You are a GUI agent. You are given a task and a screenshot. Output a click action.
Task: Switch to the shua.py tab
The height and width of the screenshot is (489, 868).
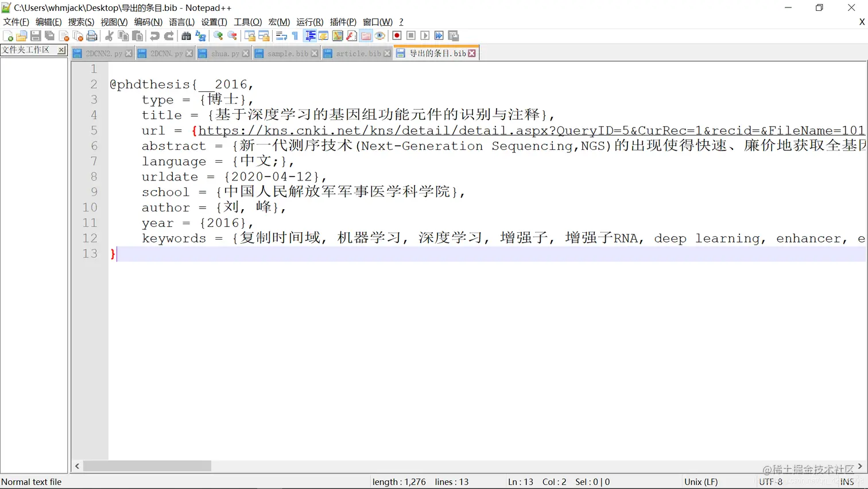[x=225, y=53]
